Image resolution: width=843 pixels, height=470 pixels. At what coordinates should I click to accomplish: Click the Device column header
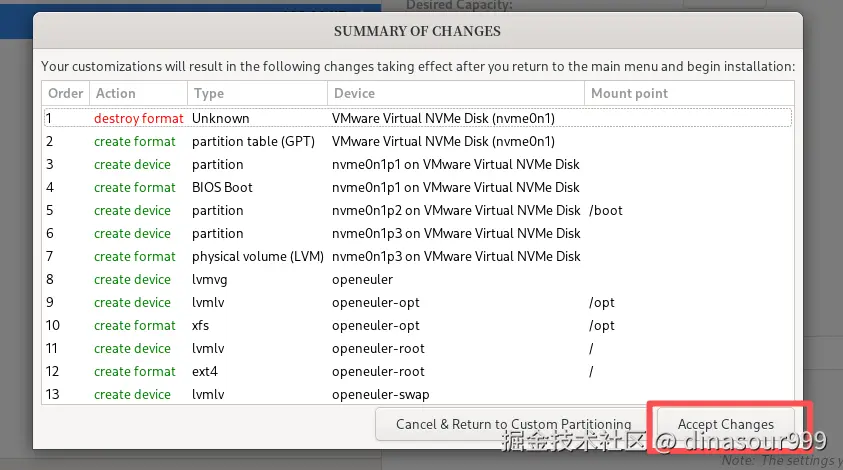[x=455, y=93]
